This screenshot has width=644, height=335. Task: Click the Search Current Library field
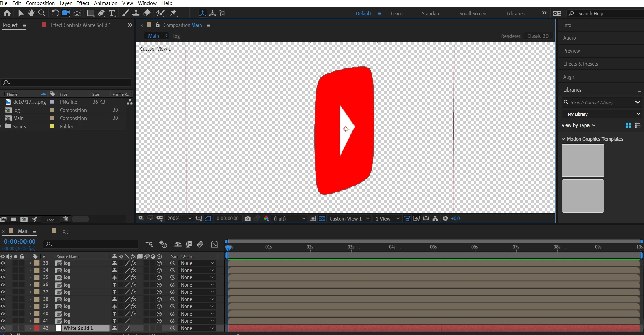click(602, 102)
